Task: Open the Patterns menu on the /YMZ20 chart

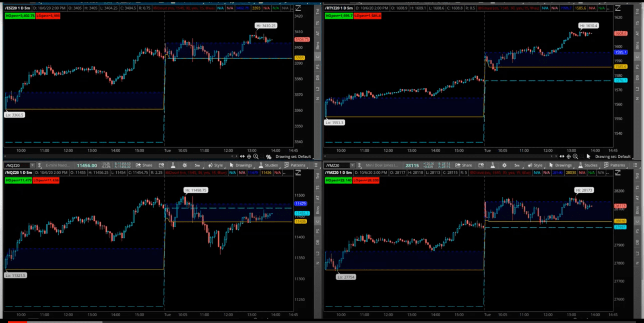Action: point(614,165)
